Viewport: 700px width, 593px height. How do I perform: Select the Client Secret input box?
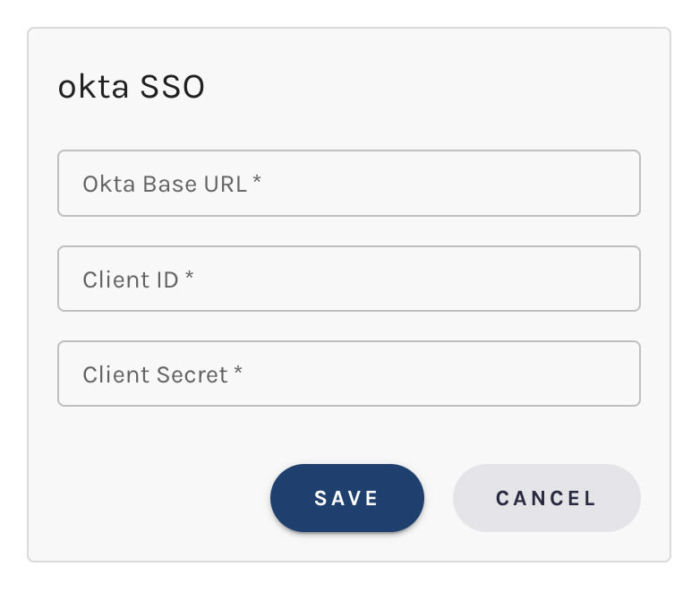pyautogui.click(x=349, y=374)
